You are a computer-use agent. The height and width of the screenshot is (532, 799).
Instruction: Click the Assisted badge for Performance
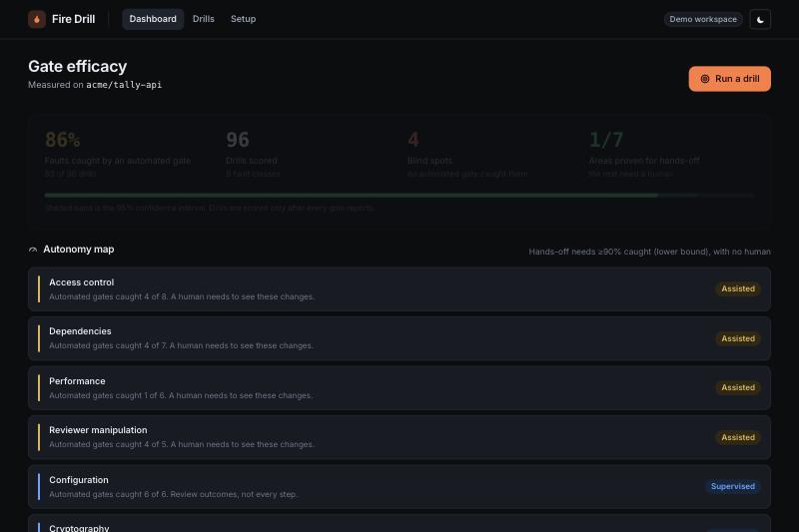738,387
